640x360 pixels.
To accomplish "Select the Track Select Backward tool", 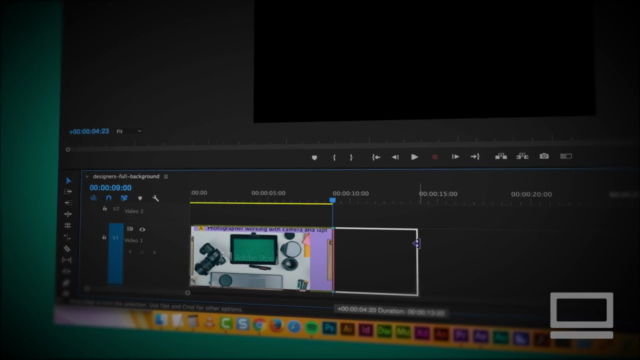I will click(68, 203).
